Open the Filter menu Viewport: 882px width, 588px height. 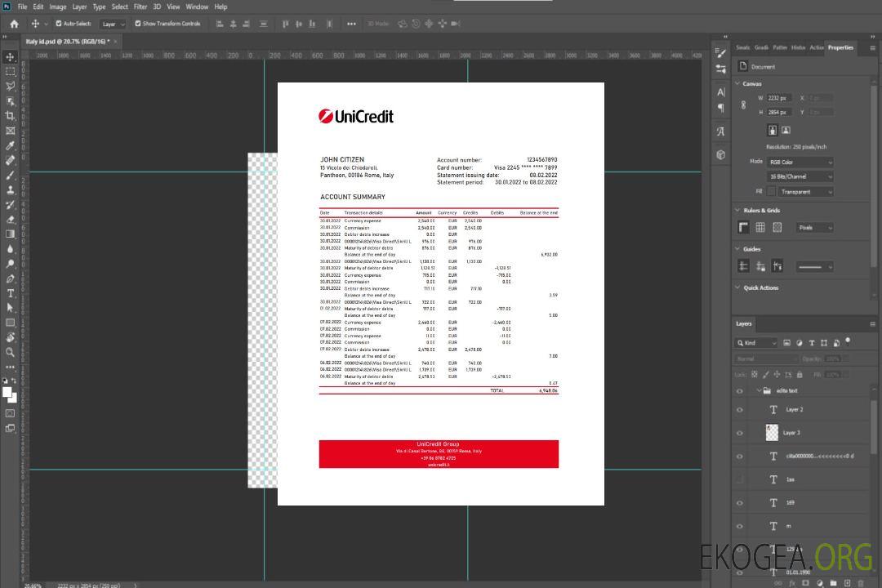click(140, 7)
